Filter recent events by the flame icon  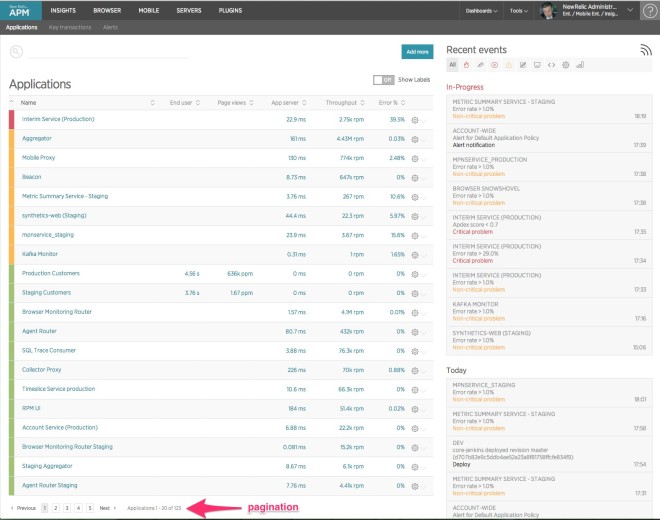[466, 65]
